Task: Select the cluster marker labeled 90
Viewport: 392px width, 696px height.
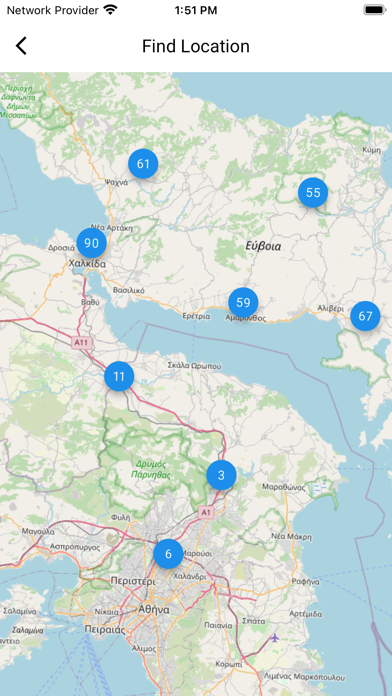Action: pyautogui.click(x=91, y=243)
